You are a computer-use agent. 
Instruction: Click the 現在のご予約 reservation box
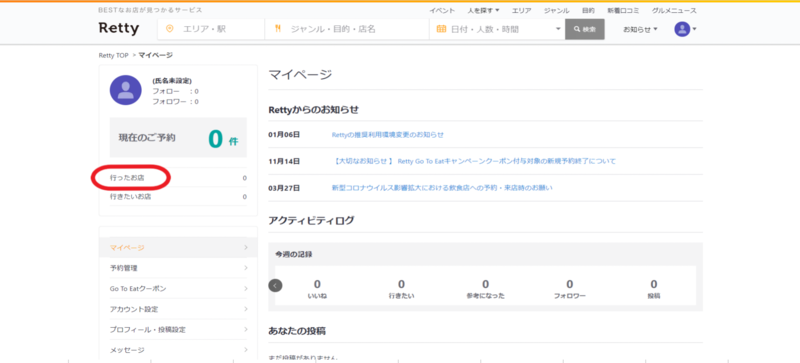[178, 137]
